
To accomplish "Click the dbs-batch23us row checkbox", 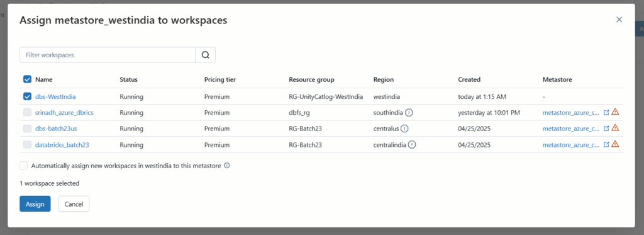I will pyautogui.click(x=27, y=129).
